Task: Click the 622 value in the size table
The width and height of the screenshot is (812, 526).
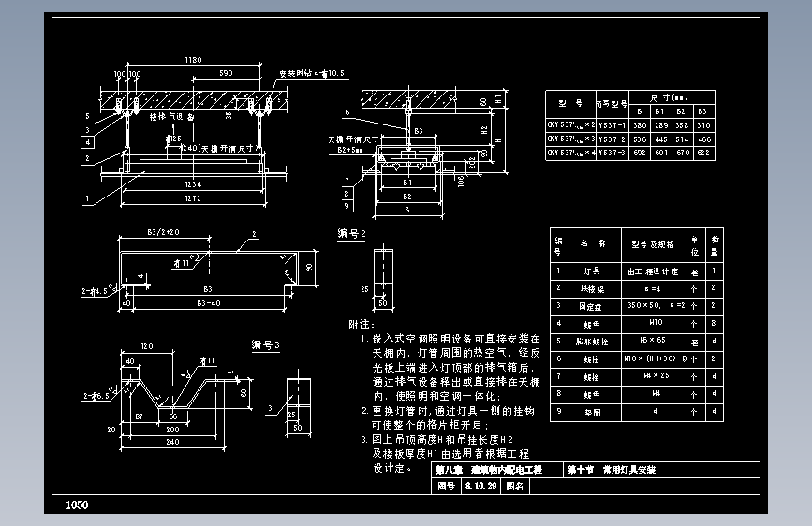Action: click(x=703, y=153)
